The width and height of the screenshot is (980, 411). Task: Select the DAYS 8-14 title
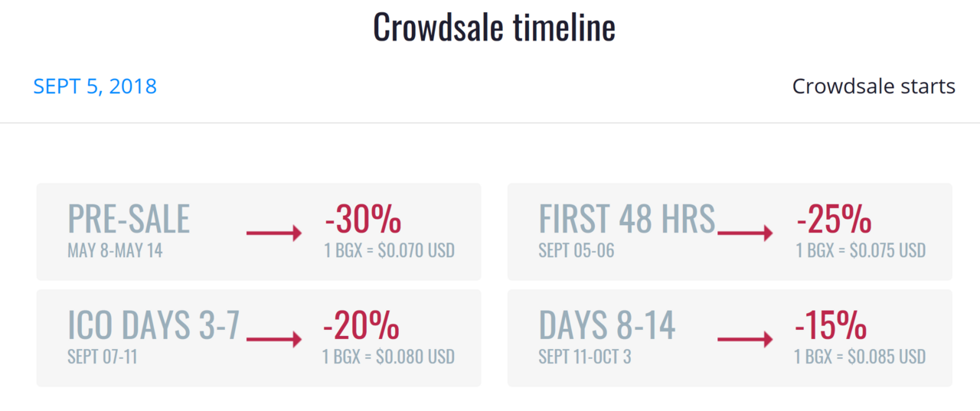(x=607, y=325)
